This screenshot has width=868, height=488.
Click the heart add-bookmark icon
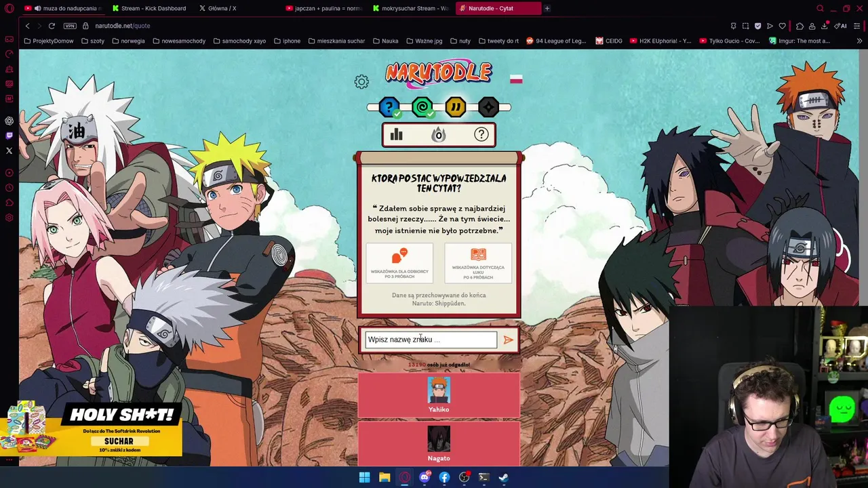[782, 26]
